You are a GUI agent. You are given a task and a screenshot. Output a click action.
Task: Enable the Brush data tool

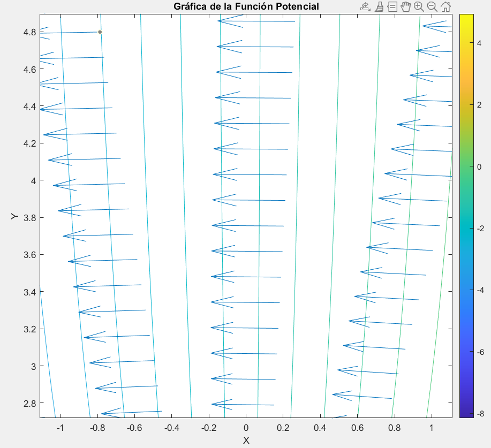pyautogui.click(x=379, y=6)
